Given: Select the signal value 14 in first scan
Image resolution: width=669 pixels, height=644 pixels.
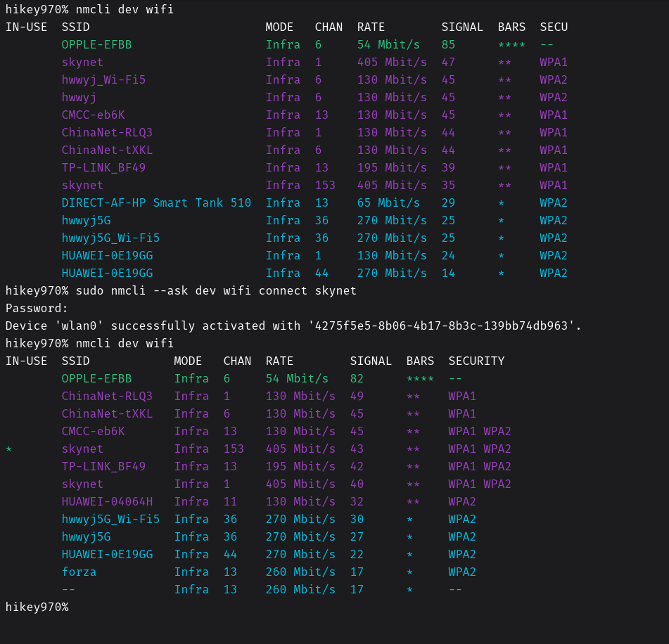Looking at the screenshot, I should [x=448, y=273].
